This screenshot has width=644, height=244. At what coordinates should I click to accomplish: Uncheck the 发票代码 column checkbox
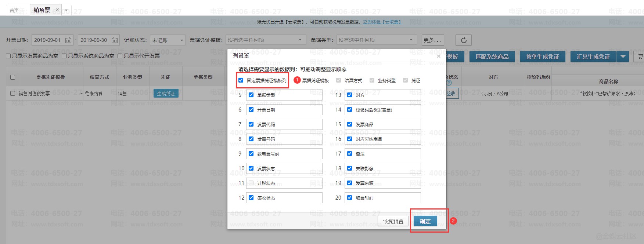point(251,124)
